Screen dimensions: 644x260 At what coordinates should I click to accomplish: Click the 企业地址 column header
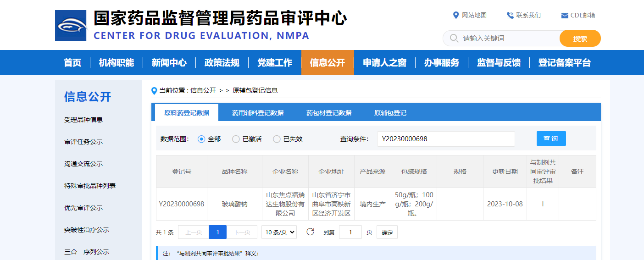click(x=332, y=171)
